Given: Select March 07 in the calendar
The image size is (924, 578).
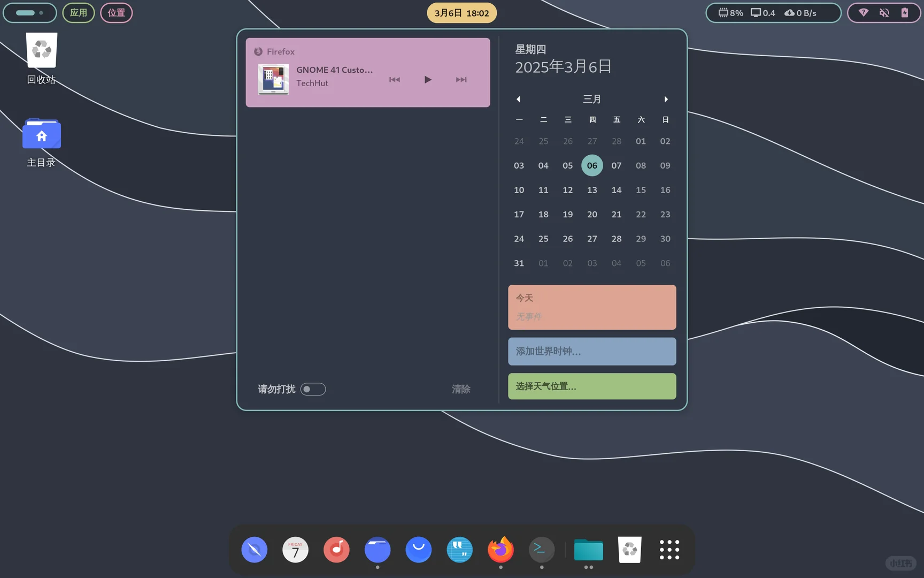Looking at the screenshot, I should [x=617, y=165].
